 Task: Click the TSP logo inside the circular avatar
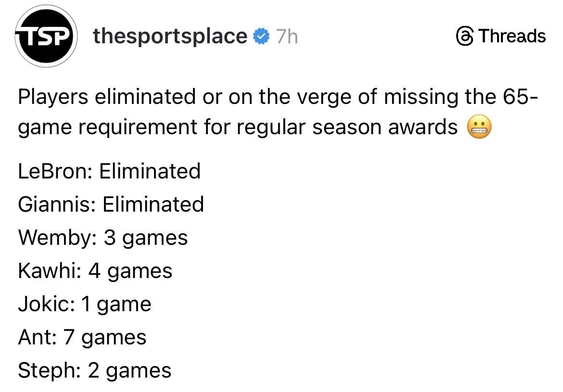[x=46, y=36]
